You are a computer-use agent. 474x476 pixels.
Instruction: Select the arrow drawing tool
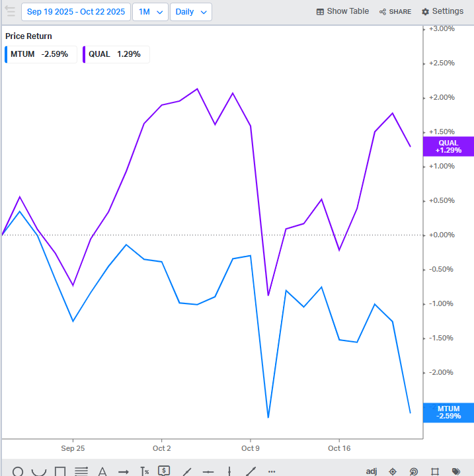(124, 472)
